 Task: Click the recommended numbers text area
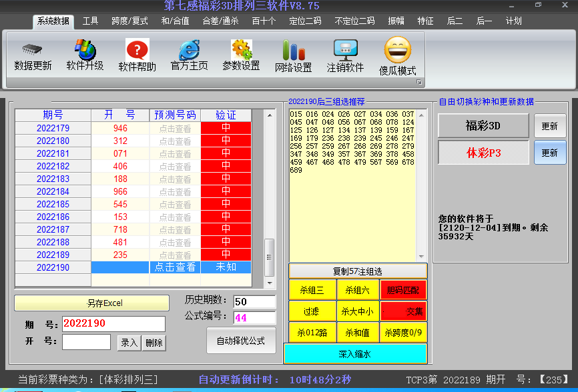353,185
